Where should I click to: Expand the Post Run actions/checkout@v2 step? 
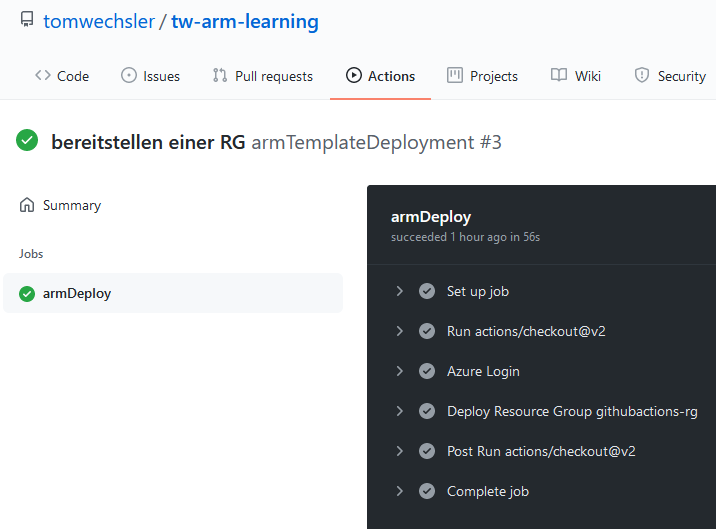(400, 451)
